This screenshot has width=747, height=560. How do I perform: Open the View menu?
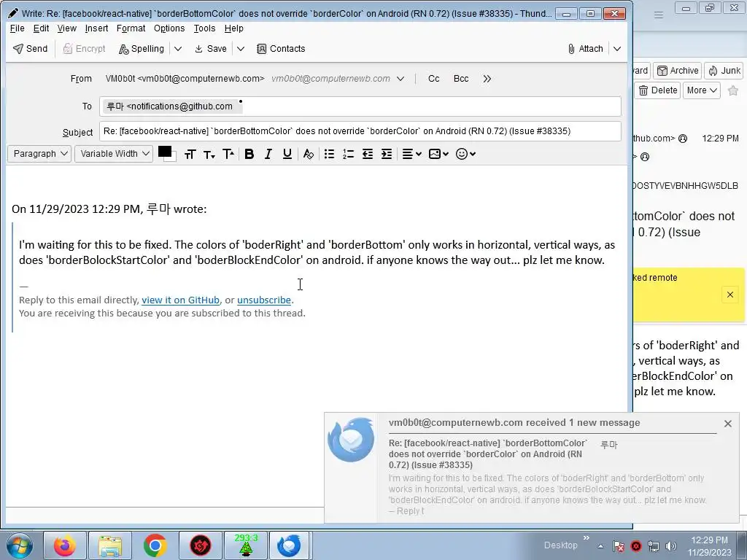coord(66,28)
